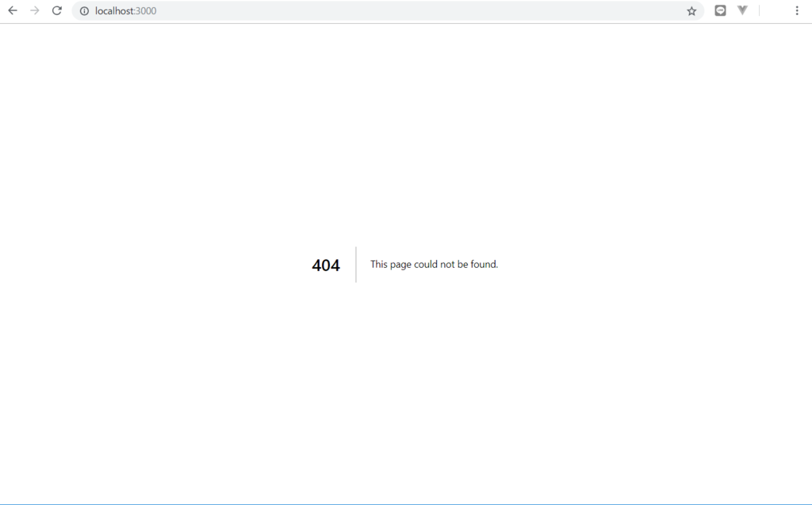Reload the localhost page
Image resolution: width=812 pixels, height=505 pixels.
point(57,10)
